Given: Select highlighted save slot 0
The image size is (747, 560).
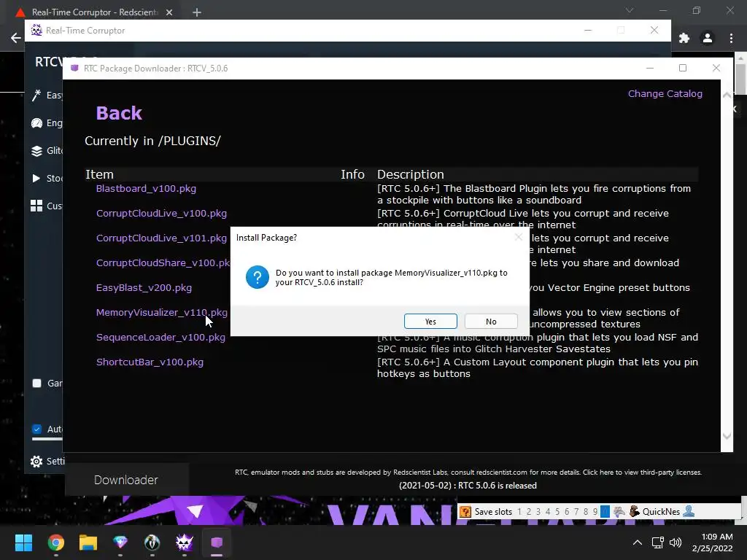Looking at the screenshot, I should pyautogui.click(x=605, y=511).
